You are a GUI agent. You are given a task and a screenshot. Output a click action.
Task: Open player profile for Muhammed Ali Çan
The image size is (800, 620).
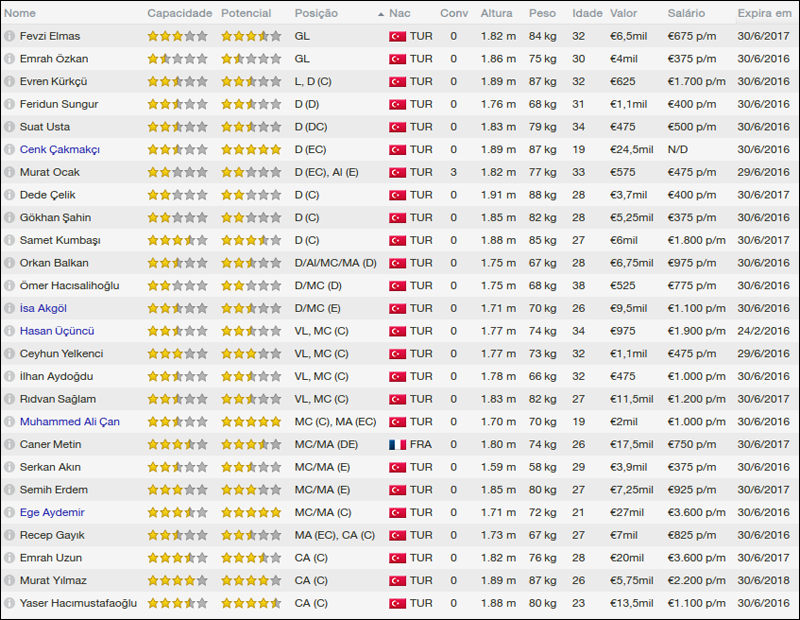69,422
